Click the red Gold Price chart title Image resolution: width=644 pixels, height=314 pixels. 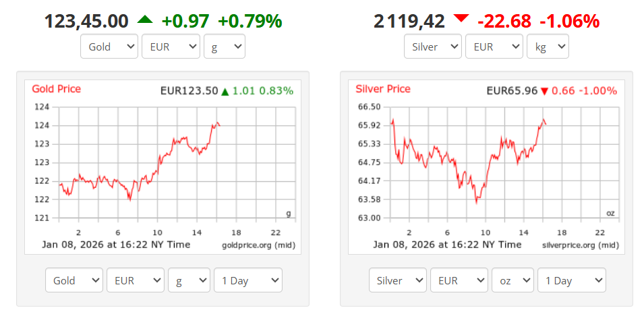(x=57, y=89)
